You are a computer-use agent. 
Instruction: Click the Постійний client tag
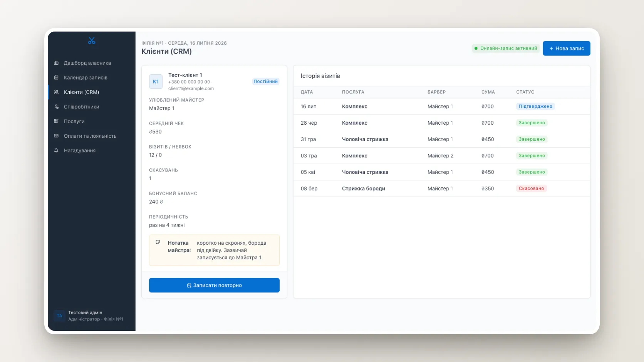[x=265, y=82]
